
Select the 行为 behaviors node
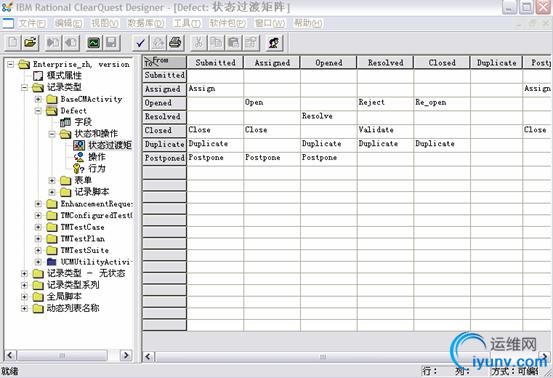click(97, 168)
